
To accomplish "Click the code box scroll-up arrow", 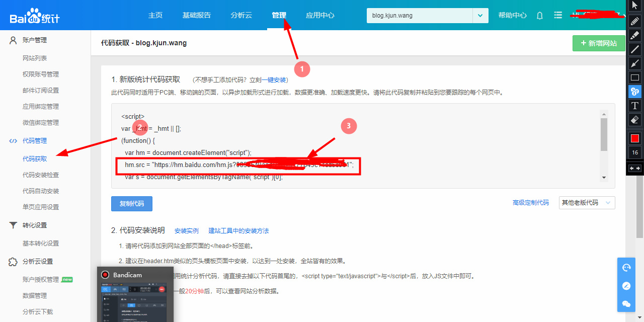I will [604, 114].
